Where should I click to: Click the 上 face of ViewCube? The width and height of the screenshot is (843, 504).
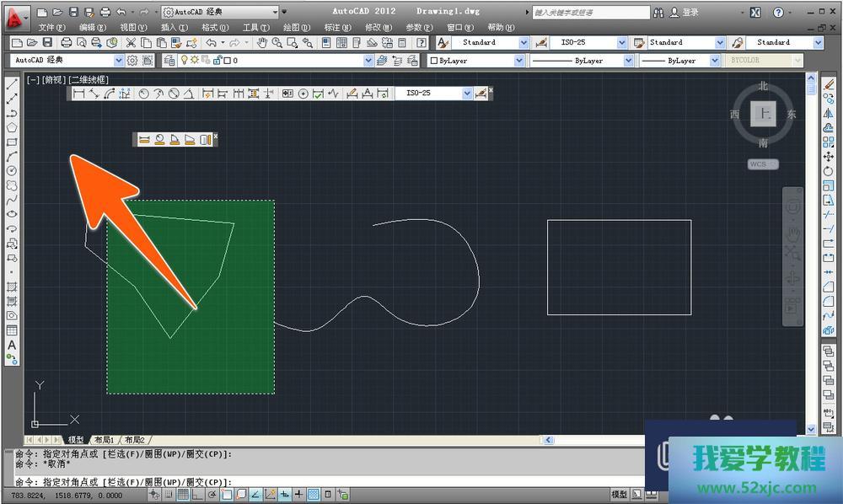(x=764, y=113)
